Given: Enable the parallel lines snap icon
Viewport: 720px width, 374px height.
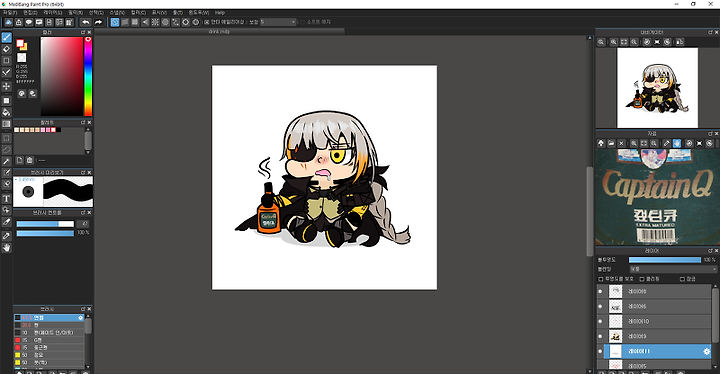Looking at the screenshot, I should [x=125, y=22].
